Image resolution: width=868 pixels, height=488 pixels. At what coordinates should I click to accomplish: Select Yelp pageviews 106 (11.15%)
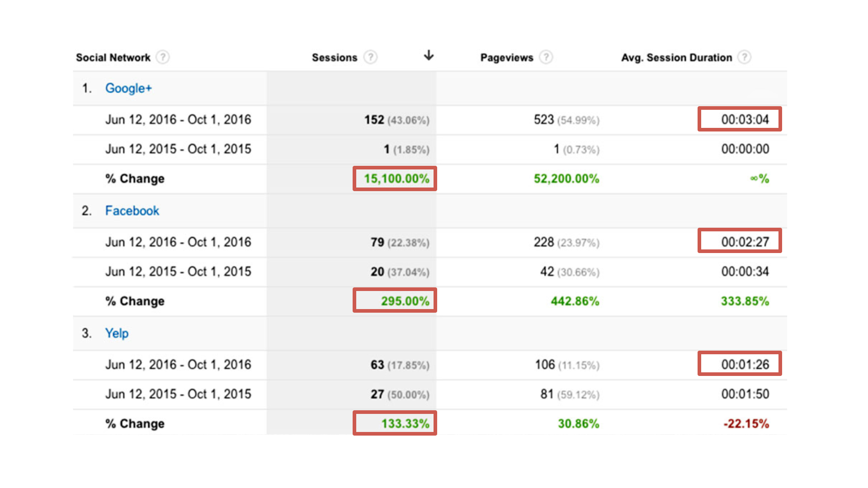(567, 365)
